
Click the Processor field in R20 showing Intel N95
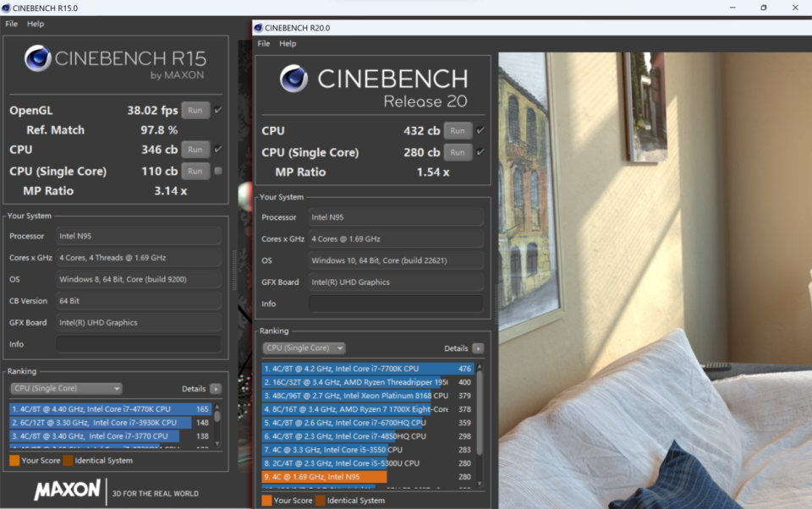coord(396,217)
